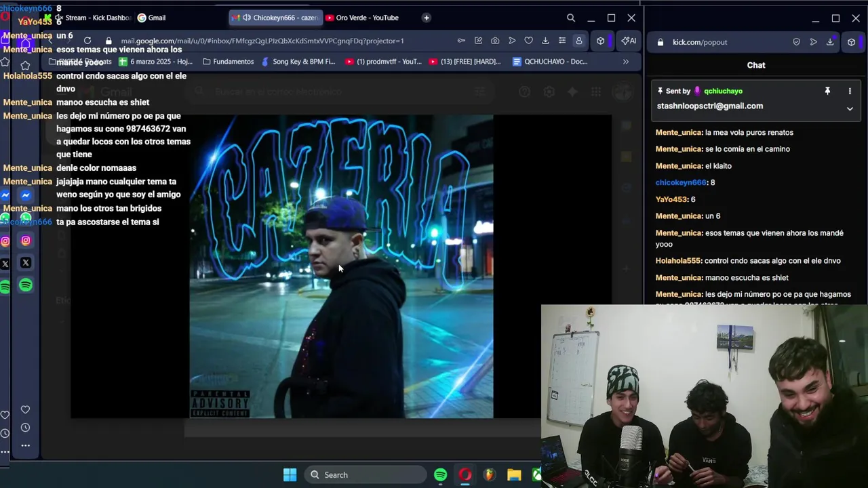Click the taskbar Search box
The height and width of the screenshot is (488, 868).
click(x=366, y=475)
